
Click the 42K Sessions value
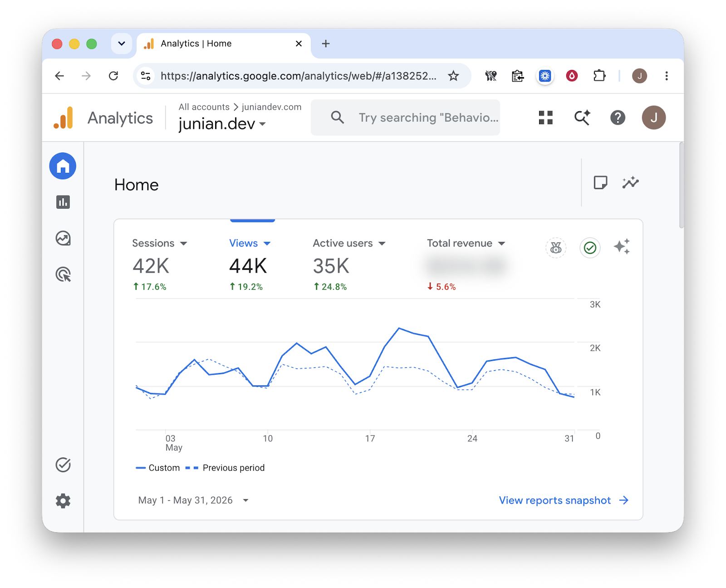(x=151, y=266)
